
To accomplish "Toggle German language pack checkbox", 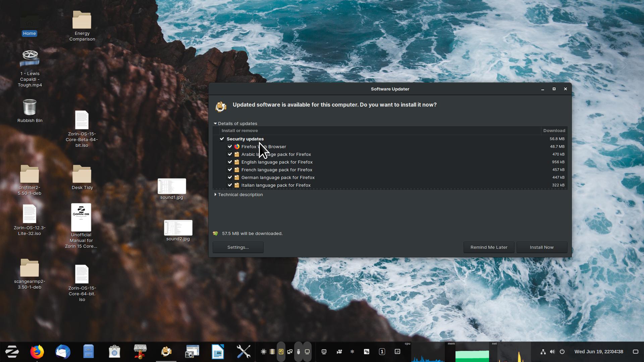I will pyautogui.click(x=230, y=177).
